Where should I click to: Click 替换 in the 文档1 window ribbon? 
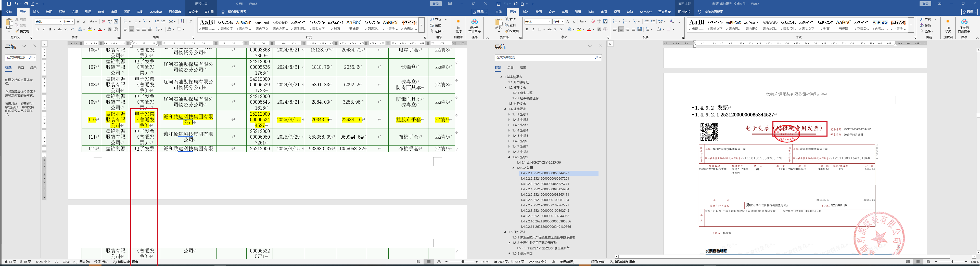pyautogui.click(x=436, y=25)
